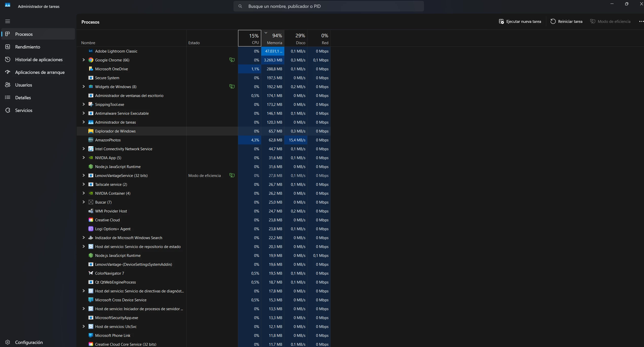
Task: Expand the Google Chrome (66) process group
Action: point(84,60)
